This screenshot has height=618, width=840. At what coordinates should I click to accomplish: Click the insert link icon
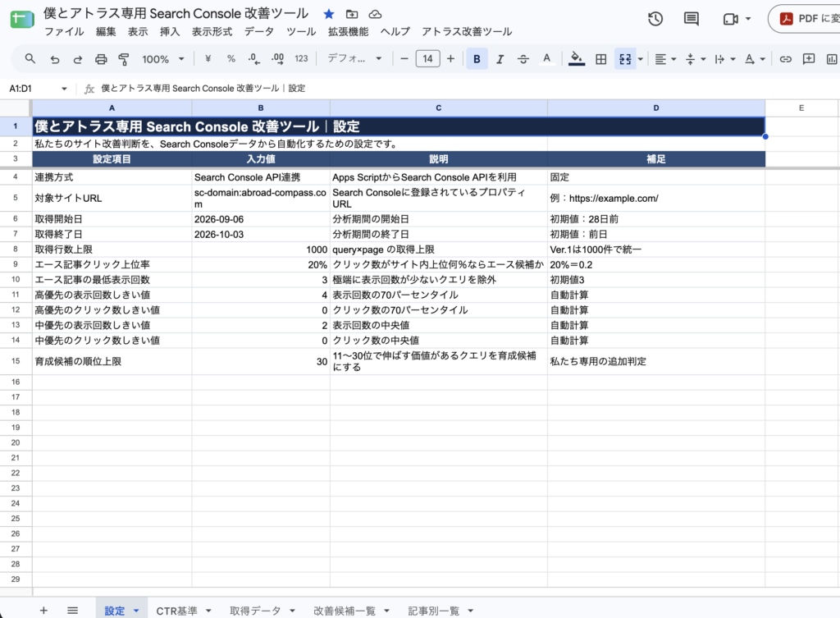point(785,59)
